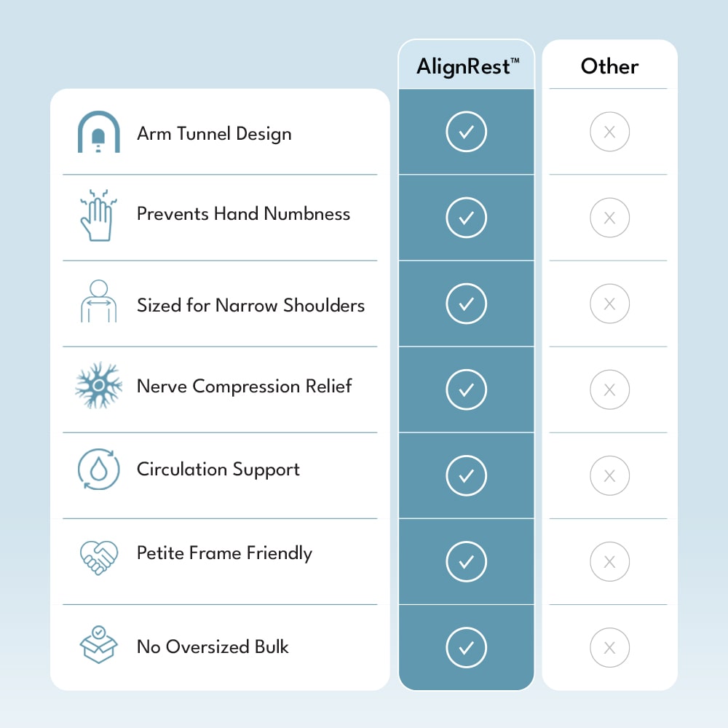728x728 pixels.
Task: Select the handshake heart icon
Action: [x=98, y=555]
